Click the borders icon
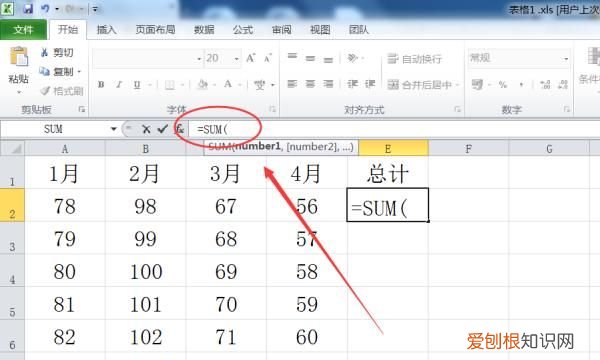The height and width of the screenshot is (360, 600). point(170,85)
